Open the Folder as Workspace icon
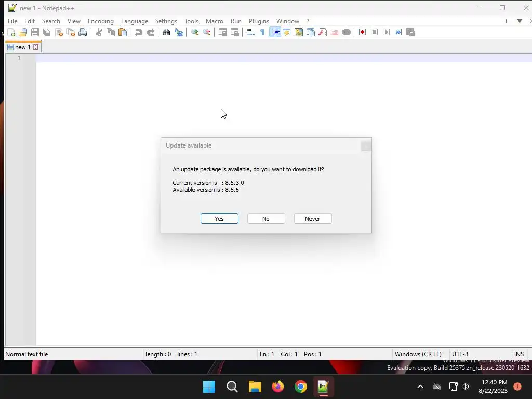Screen dimensions: 532x399 coord(335,32)
